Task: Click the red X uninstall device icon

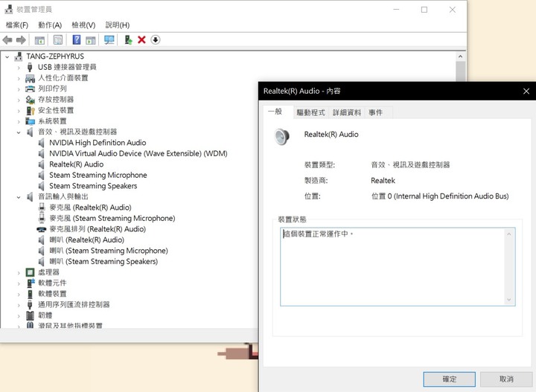Action: click(141, 40)
